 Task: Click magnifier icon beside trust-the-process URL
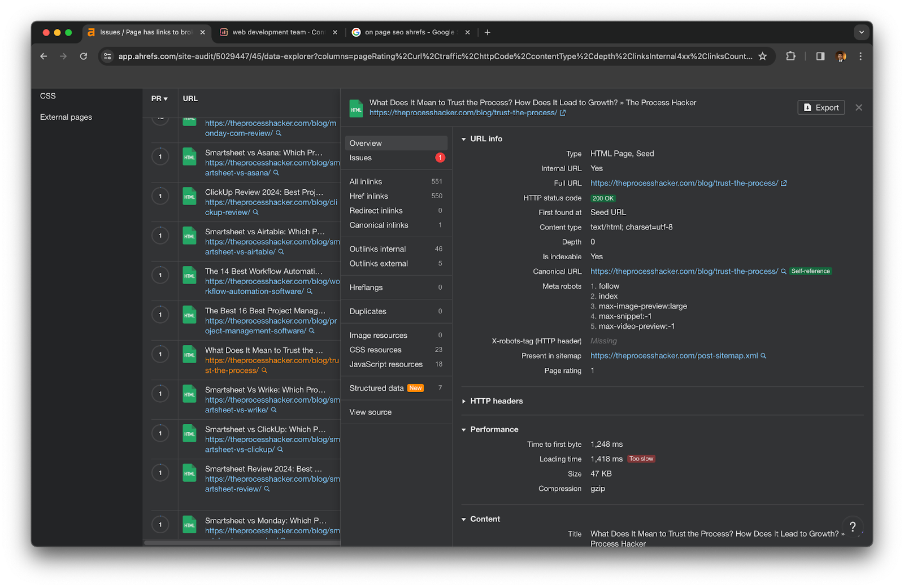pos(264,371)
